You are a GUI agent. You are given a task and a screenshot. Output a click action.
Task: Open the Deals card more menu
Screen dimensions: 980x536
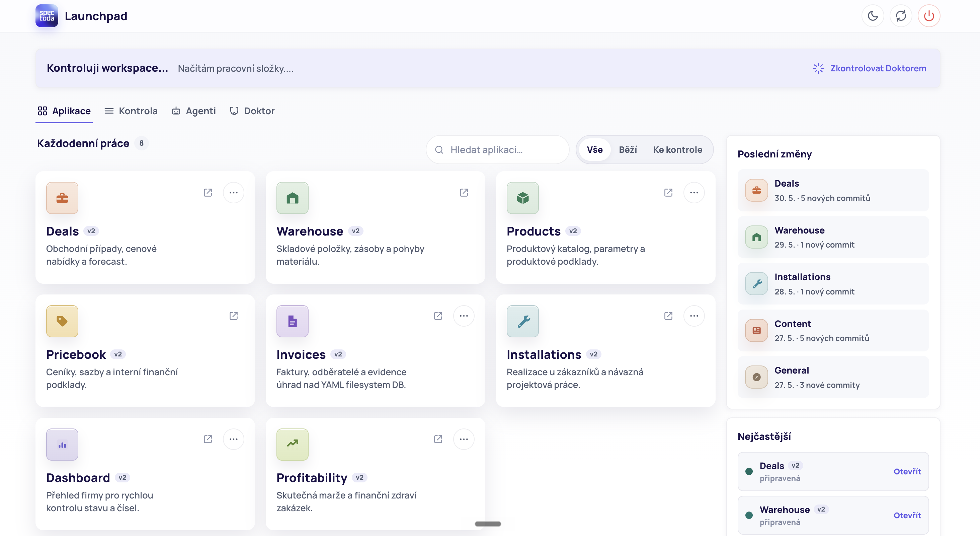[234, 193]
